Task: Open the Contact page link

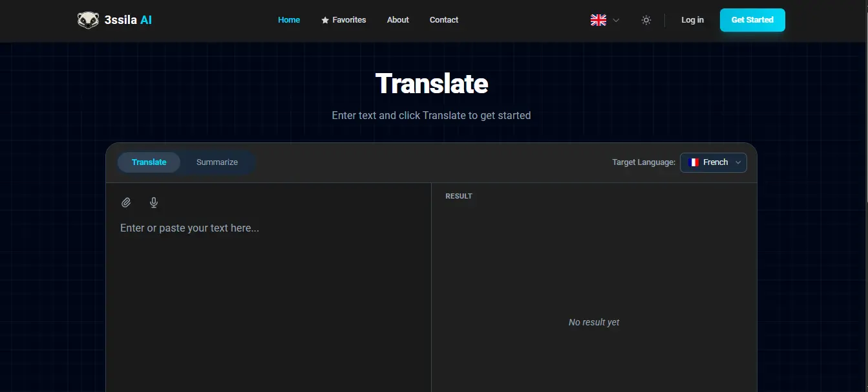Action: [x=444, y=20]
